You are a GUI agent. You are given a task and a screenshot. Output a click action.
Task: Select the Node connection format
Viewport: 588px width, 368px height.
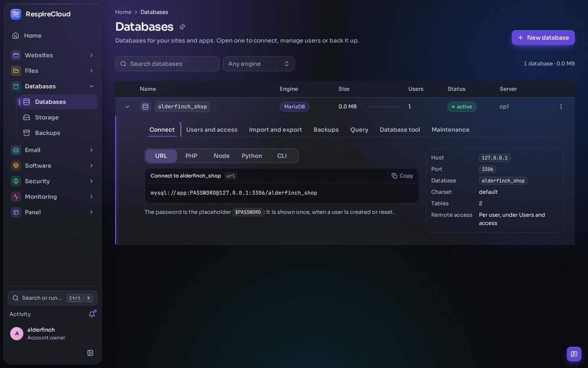(221, 156)
